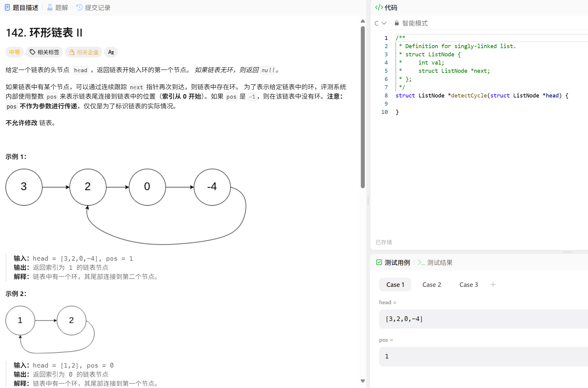Switch to the 测试结果 tab
Viewport: 588px width, 388px height.
click(x=435, y=263)
